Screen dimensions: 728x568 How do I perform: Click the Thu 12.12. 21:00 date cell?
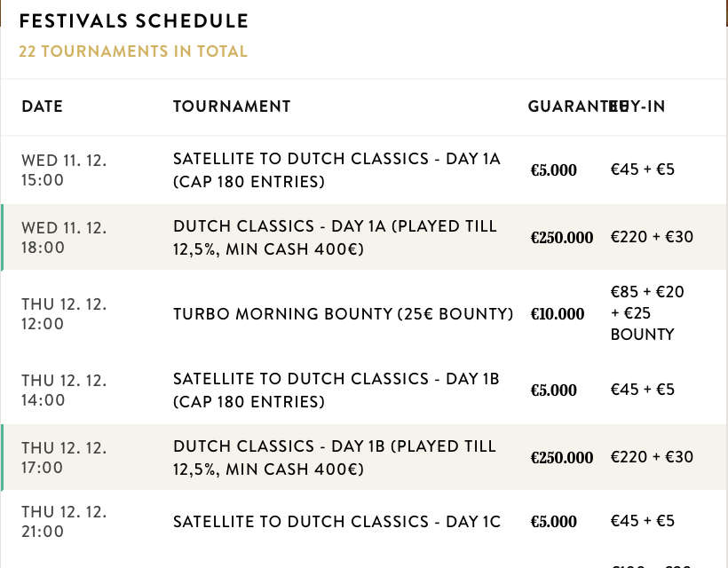[64, 522]
